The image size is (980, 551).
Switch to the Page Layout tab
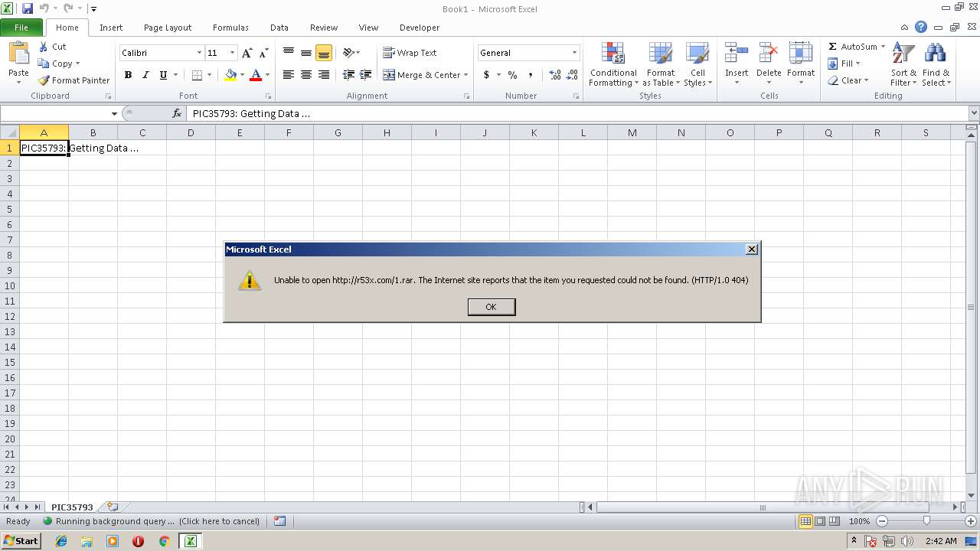168,28
